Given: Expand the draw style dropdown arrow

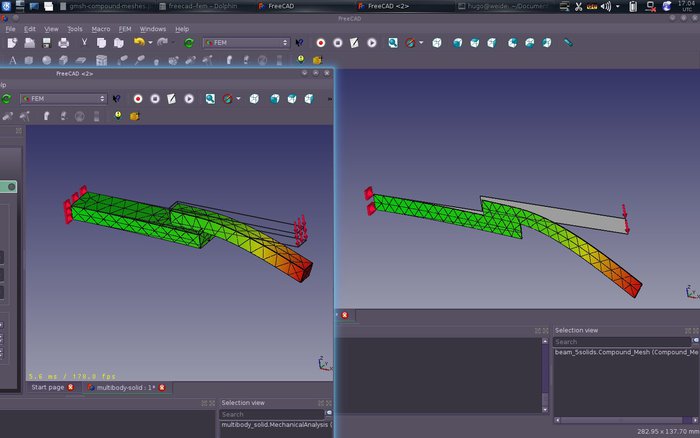Looking at the screenshot, I should tap(421, 43).
